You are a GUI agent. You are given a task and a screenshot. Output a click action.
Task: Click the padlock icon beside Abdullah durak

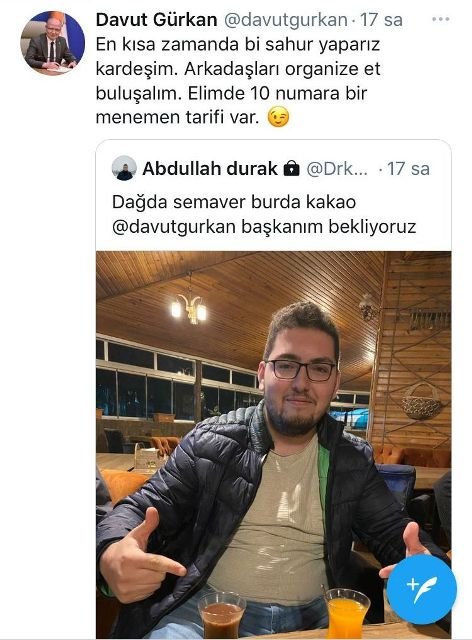coord(292,168)
